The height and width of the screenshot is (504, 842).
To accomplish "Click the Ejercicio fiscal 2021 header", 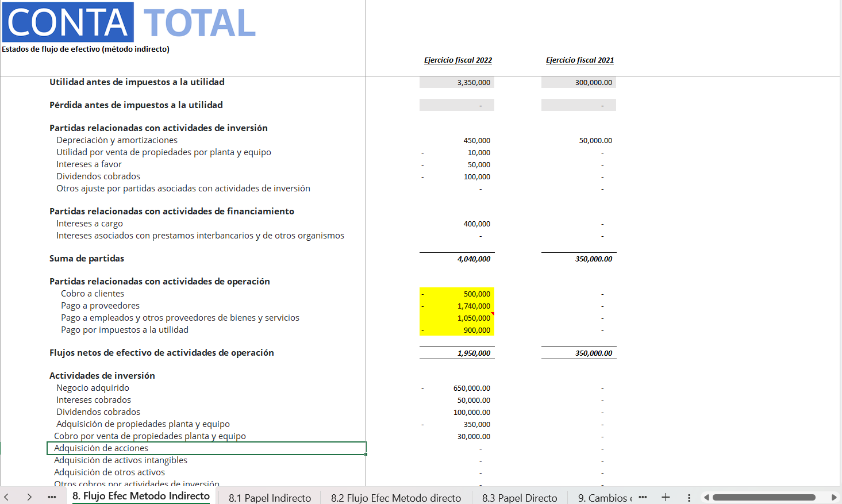I will (x=579, y=60).
